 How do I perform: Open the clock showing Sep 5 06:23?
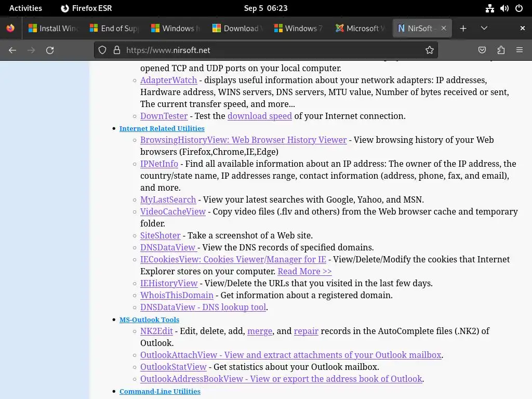coord(265,8)
